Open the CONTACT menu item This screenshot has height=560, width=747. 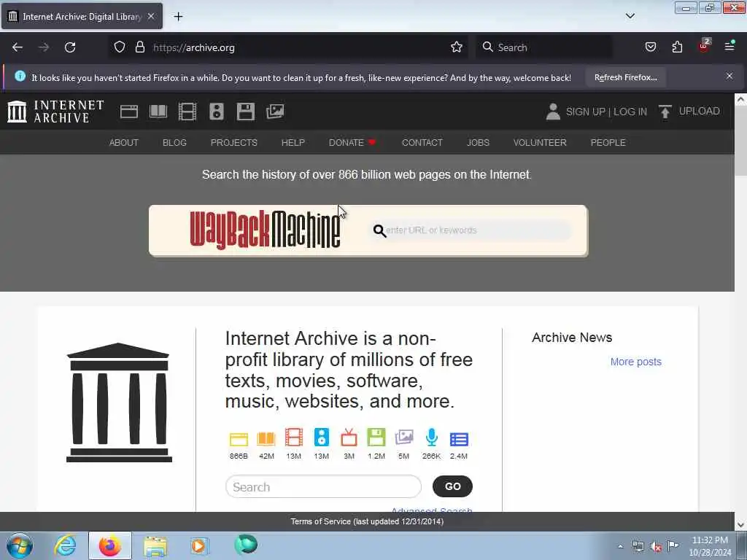(x=422, y=142)
